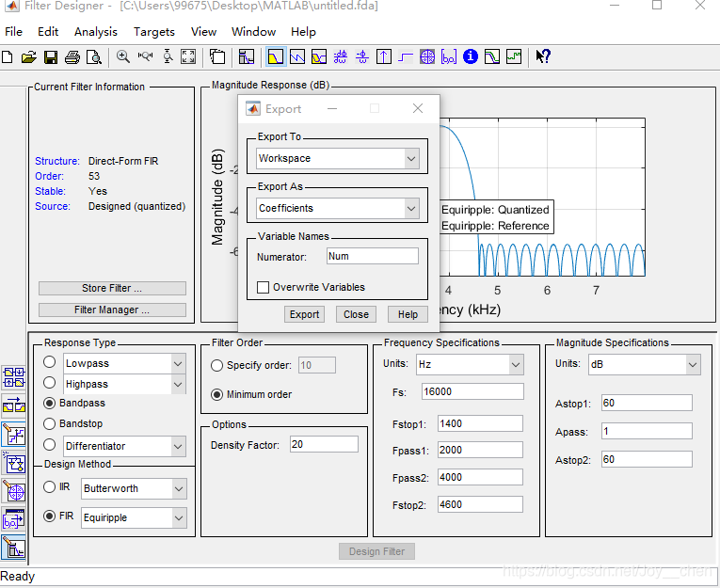Image resolution: width=720 pixels, height=588 pixels.
Task: Select the Bandpass response type radio
Action: (x=50, y=403)
